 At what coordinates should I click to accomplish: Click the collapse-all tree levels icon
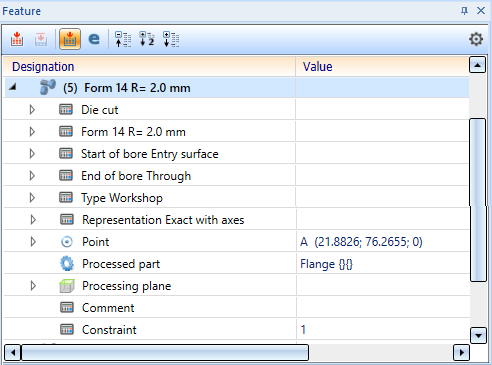pyautogui.click(x=123, y=39)
